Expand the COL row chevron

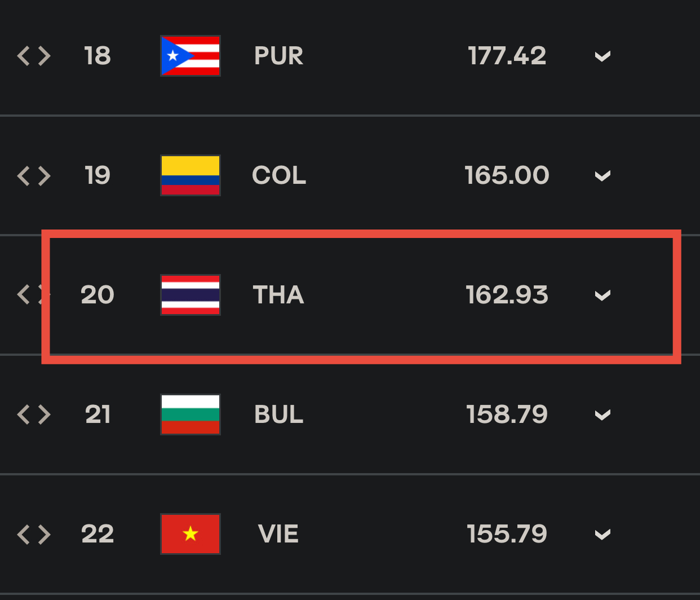(x=602, y=175)
